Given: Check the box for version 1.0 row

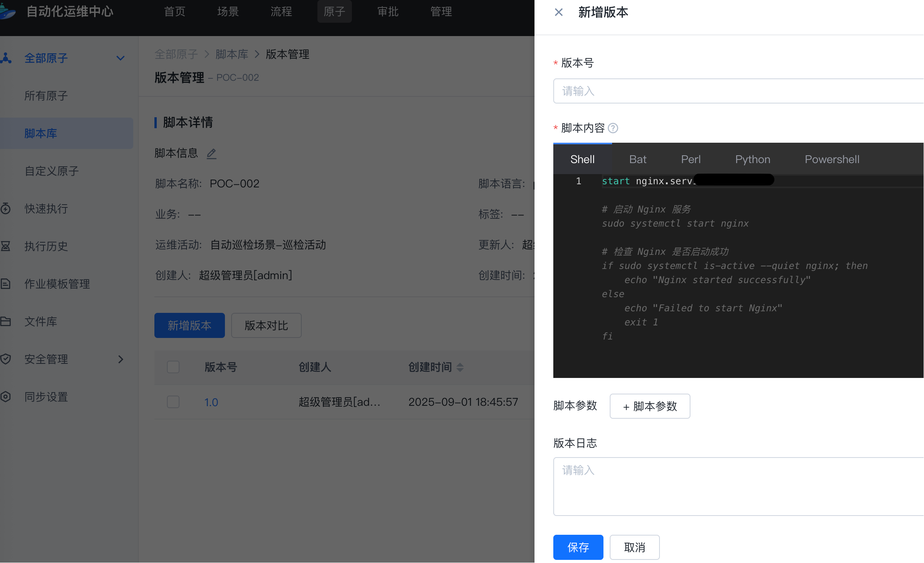Looking at the screenshot, I should click(x=173, y=402).
